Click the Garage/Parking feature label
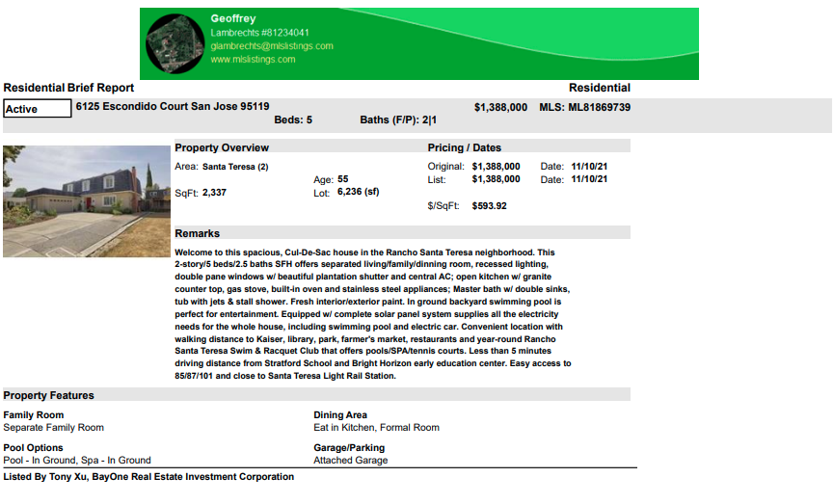Viewport: 833px width, 504px height. pyautogui.click(x=349, y=448)
